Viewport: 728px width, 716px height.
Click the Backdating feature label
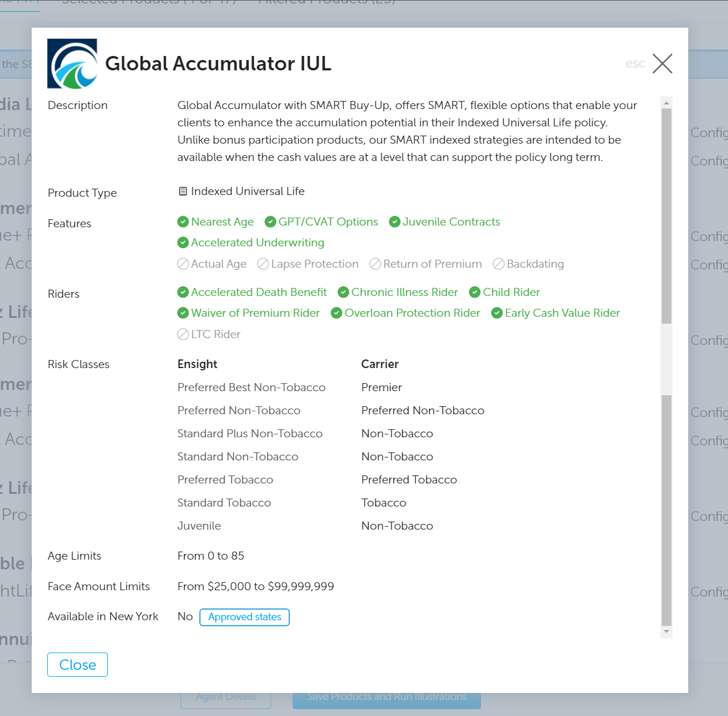(535, 264)
